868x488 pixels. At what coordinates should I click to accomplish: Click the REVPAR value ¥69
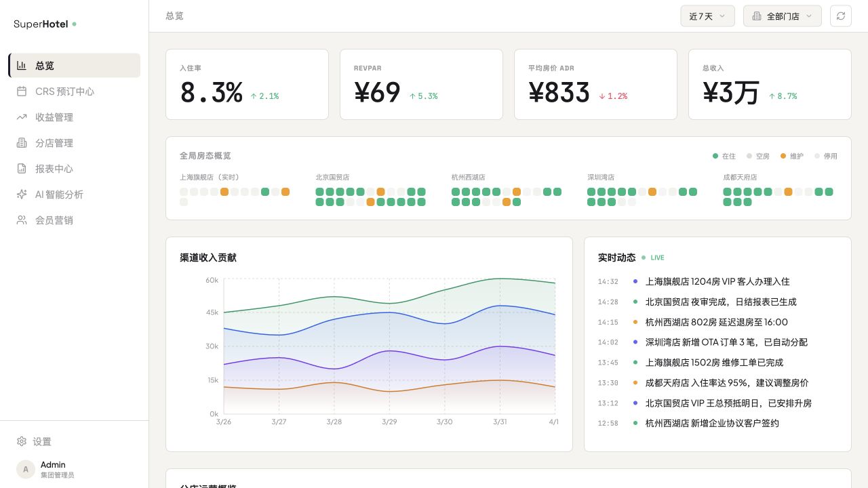pyautogui.click(x=377, y=93)
